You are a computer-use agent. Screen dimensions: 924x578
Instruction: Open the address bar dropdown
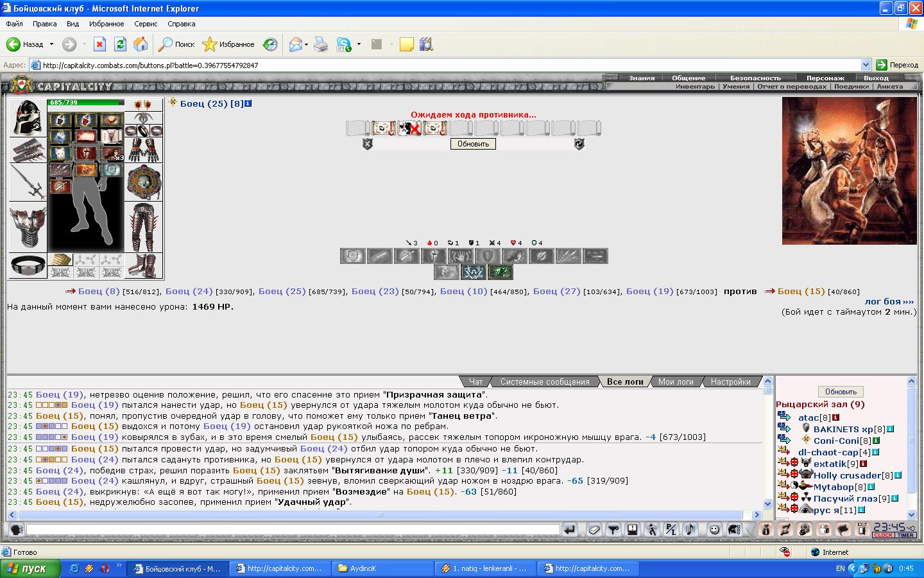click(865, 65)
